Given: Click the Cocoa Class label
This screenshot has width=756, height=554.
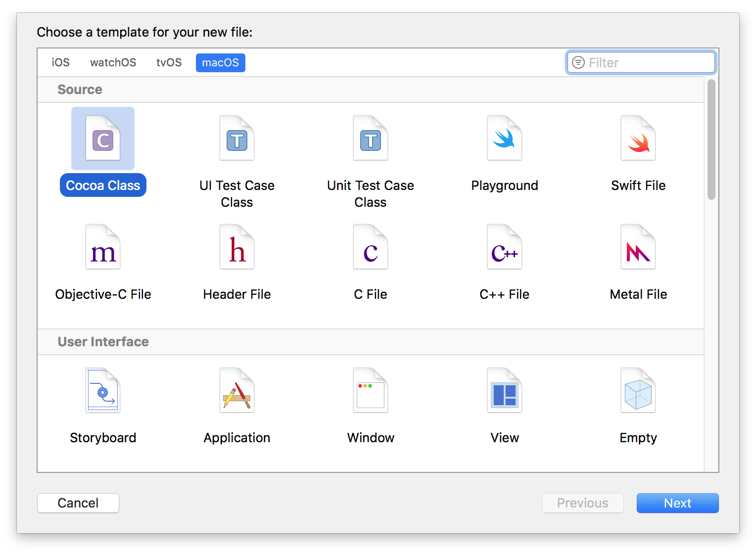Looking at the screenshot, I should (x=103, y=185).
